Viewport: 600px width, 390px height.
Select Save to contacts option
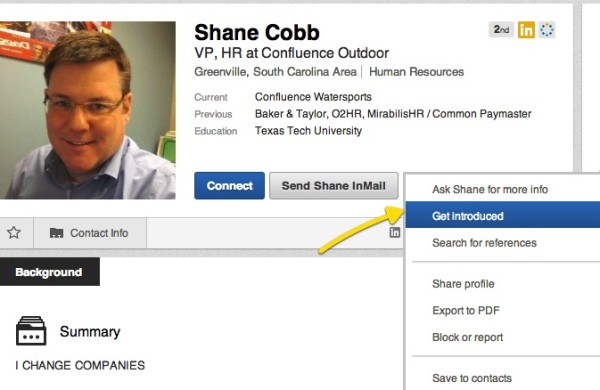[x=472, y=378]
